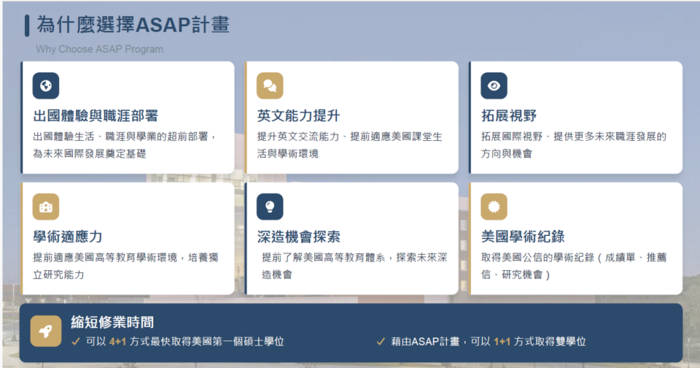Viewport: 700px width, 368px height.
Task: Click description 提升英文交流能力、提前適應美國課堂生活
Action: 350,145
